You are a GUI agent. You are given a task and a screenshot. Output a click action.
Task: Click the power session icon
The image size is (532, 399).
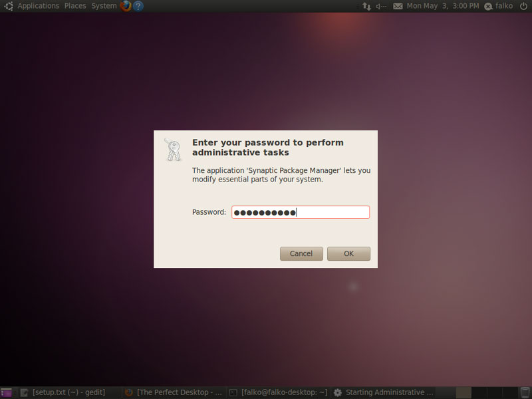(523, 6)
